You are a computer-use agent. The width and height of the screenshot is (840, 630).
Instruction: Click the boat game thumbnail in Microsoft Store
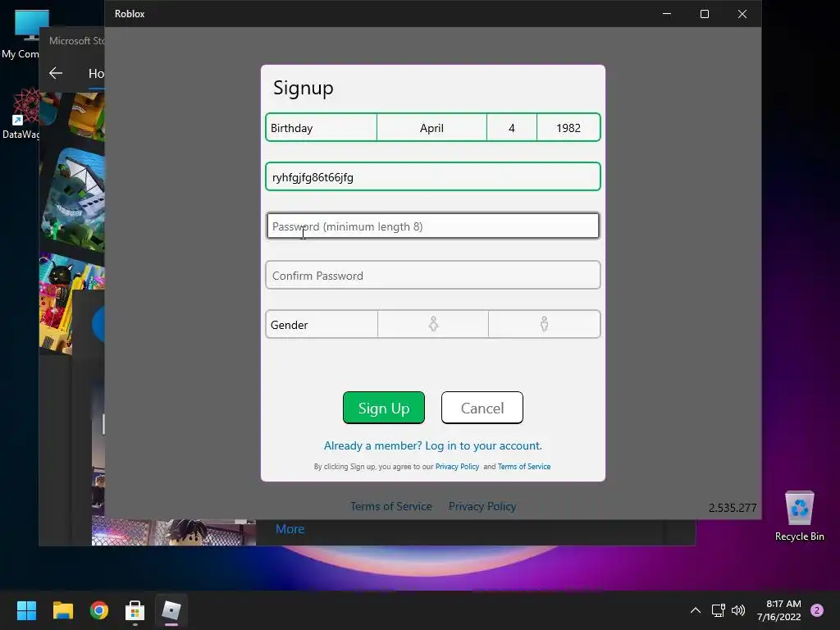75,199
